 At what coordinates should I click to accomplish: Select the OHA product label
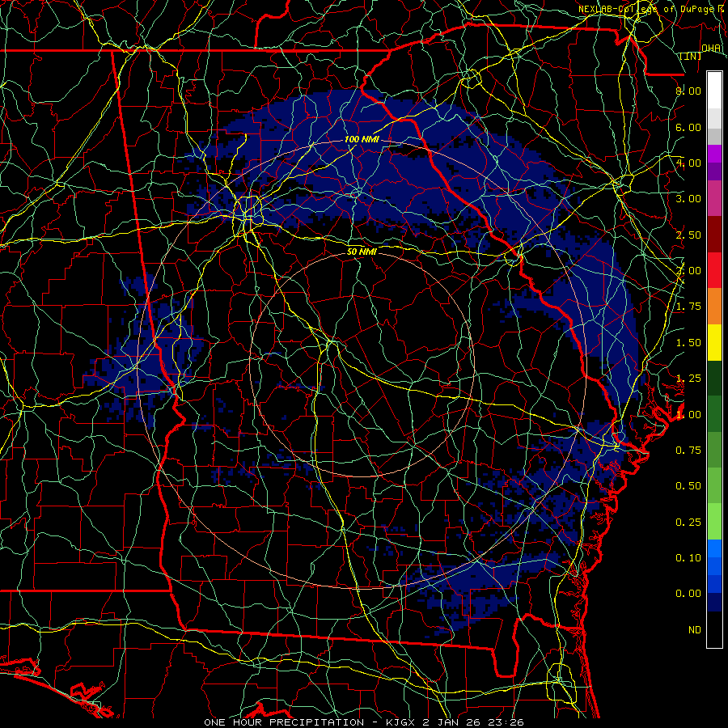711,48
